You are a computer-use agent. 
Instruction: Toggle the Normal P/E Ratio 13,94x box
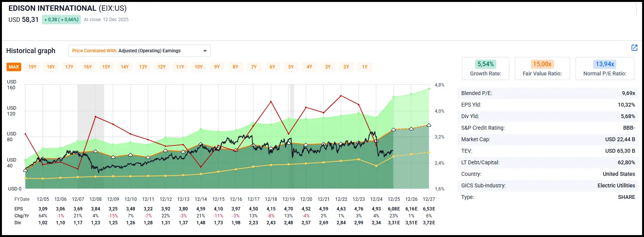[x=605, y=68]
